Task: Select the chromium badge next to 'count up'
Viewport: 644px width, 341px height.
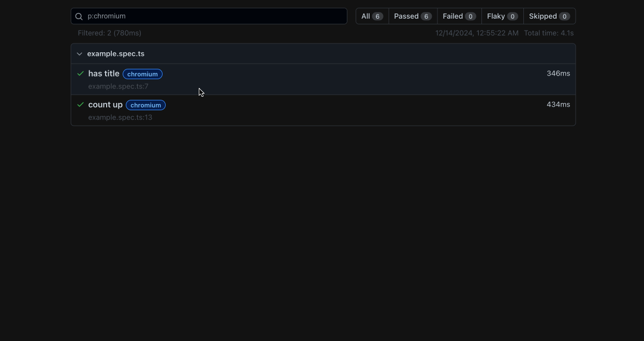Action: (x=145, y=105)
